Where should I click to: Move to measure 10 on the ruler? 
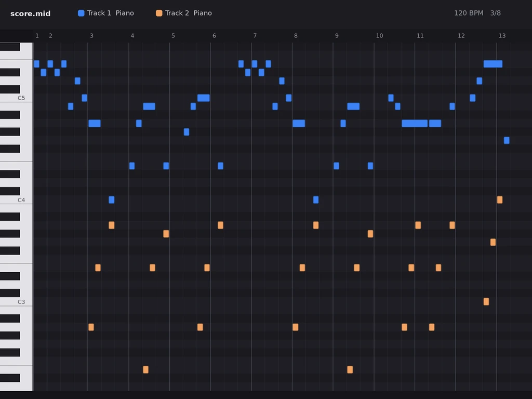pos(379,36)
